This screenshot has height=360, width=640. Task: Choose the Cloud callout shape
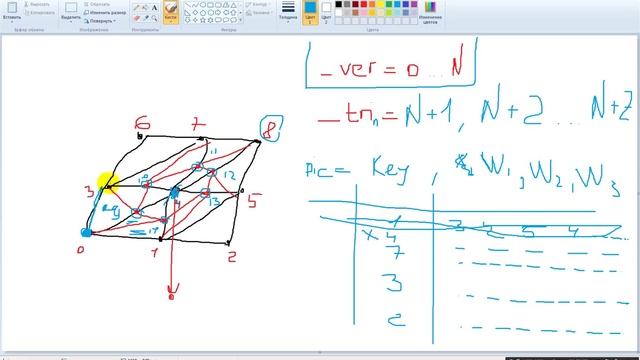(x=233, y=20)
